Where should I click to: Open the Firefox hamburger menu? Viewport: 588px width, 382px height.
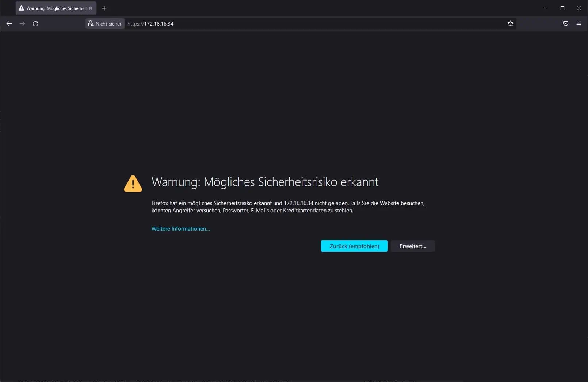pyautogui.click(x=579, y=24)
